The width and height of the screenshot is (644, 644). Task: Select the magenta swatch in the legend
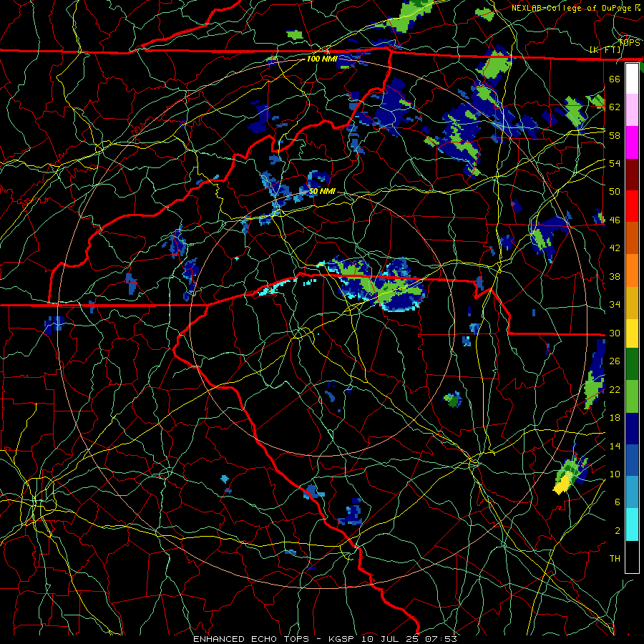click(x=632, y=142)
